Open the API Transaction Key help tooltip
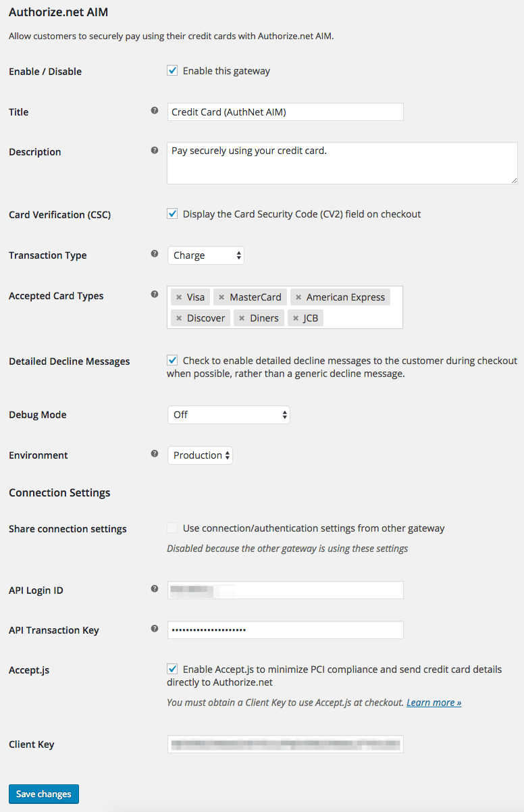This screenshot has height=812, width=524. (x=155, y=629)
